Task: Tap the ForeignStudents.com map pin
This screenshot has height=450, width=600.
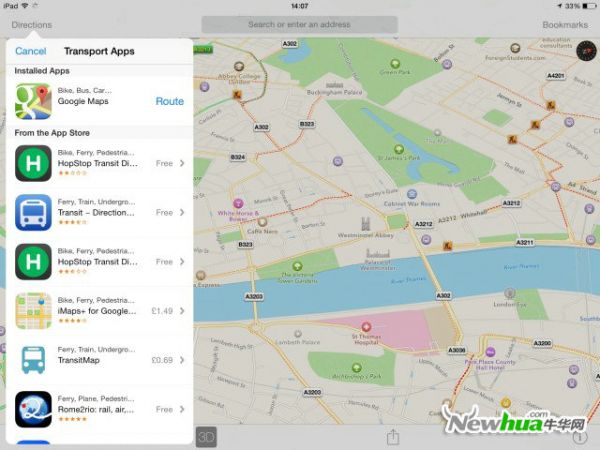Action: 515,48
